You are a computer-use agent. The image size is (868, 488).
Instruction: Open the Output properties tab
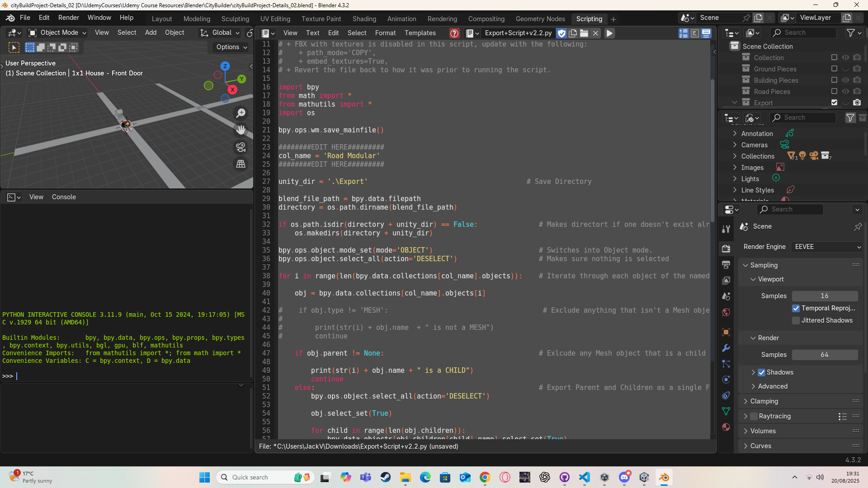[x=726, y=264]
